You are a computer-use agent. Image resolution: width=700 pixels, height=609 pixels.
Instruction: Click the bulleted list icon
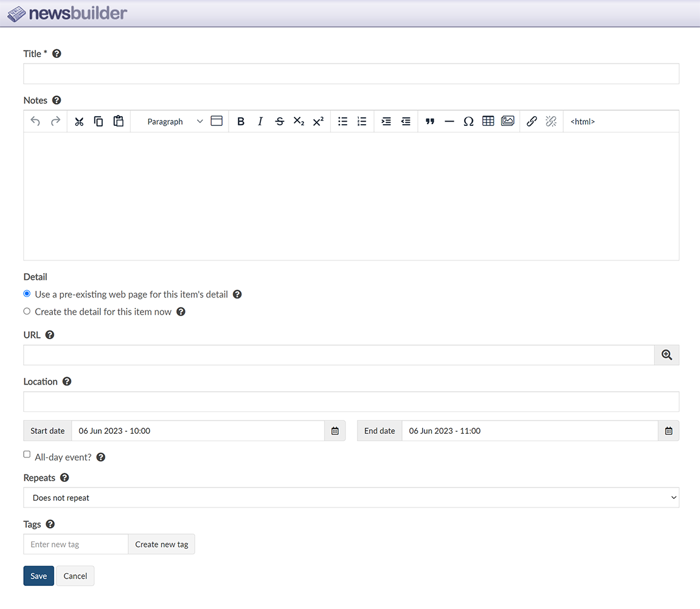[342, 122]
